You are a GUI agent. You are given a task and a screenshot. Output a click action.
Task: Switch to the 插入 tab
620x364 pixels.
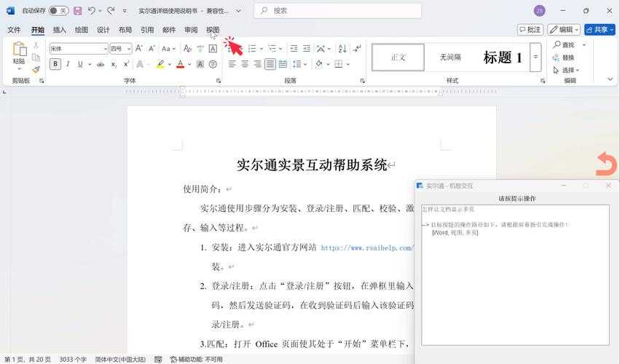[x=59, y=30]
